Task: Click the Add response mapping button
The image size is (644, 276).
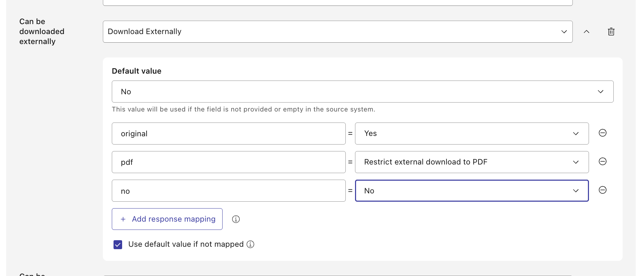Action: point(167,219)
